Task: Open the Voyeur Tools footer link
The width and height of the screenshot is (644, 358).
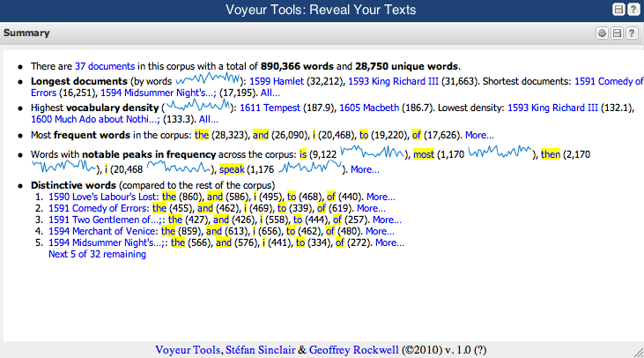Action: [x=188, y=350]
